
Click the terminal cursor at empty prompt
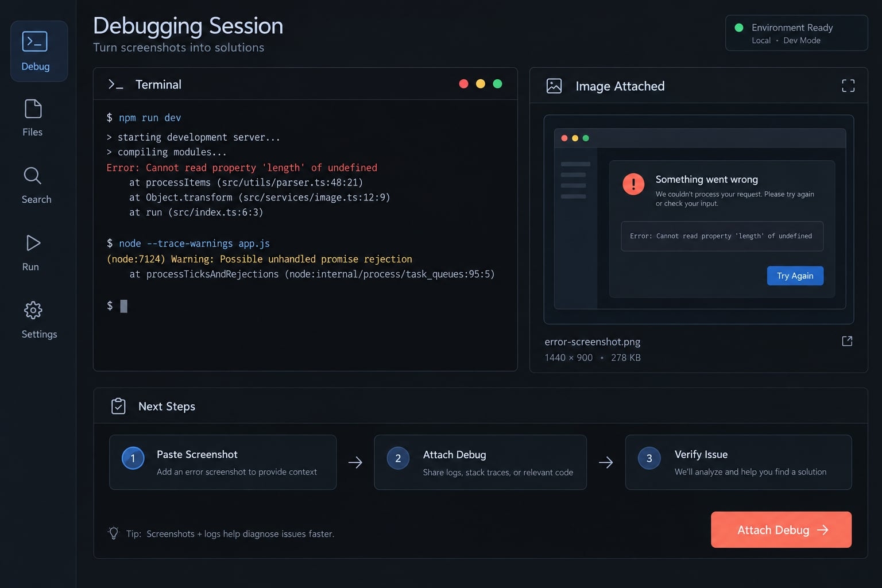tap(123, 306)
